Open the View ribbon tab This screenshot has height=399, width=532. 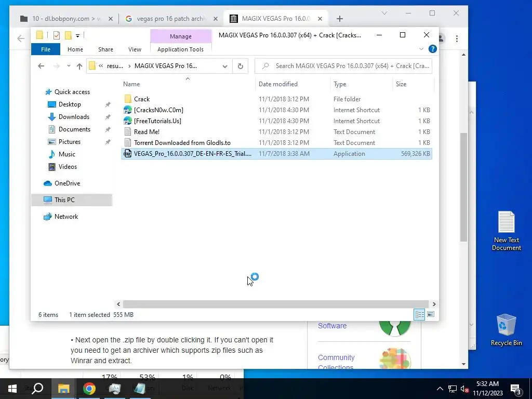click(135, 49)
